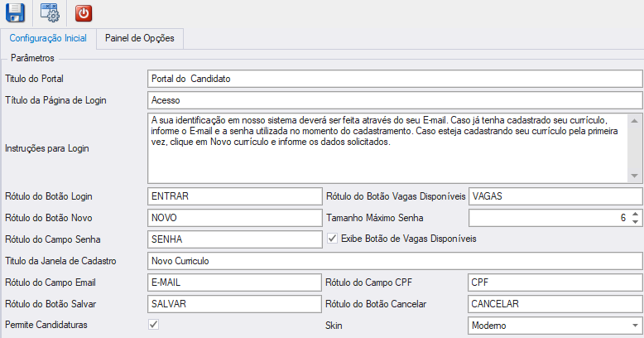Select the Rótulo do Botão Login field
This screenshot has height=338, width=644.
[x=235, y=196]
